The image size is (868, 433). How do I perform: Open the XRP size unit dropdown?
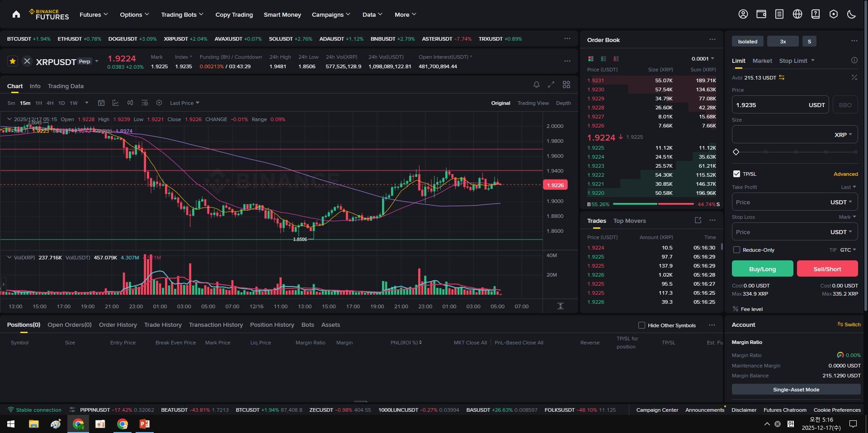[x=843, y=135]
